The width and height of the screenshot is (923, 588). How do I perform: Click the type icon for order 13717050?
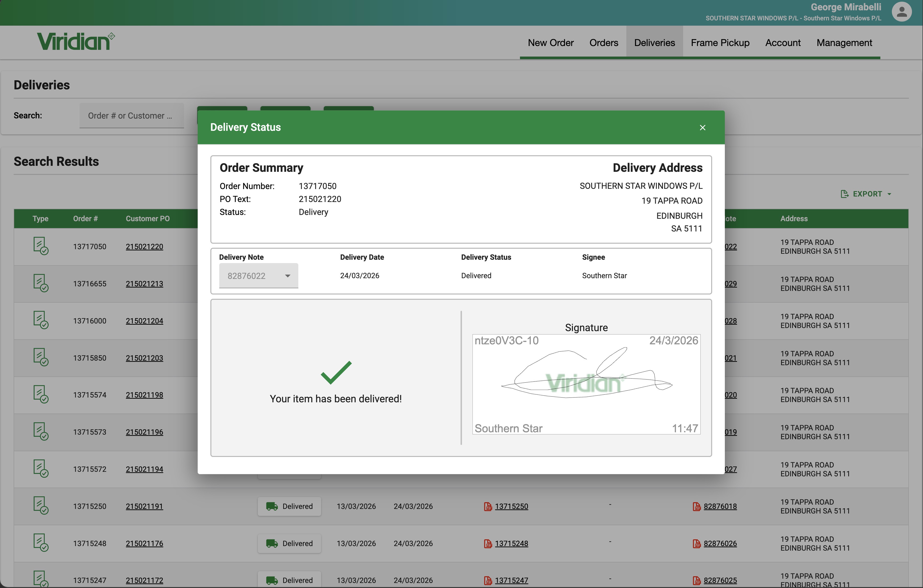pyautogui.click(x=41, y=246)
